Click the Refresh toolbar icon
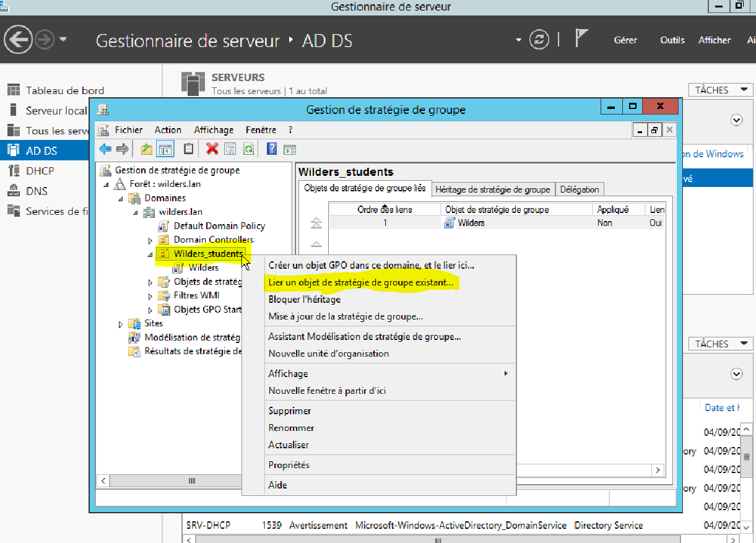 click(x=248, y=149)
